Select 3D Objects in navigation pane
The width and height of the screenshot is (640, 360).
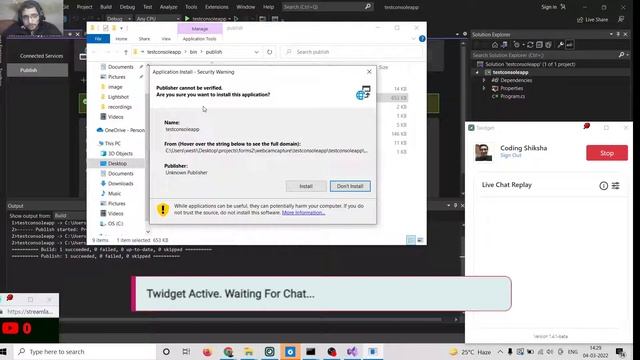tap(120, 153)
